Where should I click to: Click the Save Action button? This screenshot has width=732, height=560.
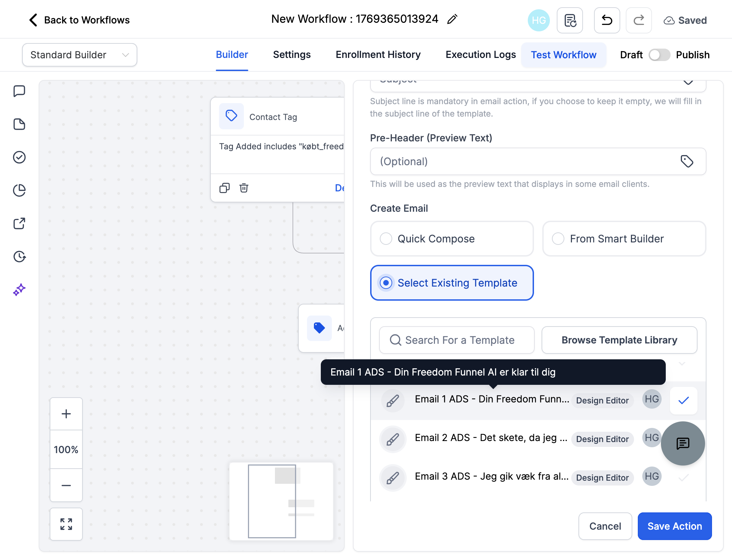coord(675,526)
